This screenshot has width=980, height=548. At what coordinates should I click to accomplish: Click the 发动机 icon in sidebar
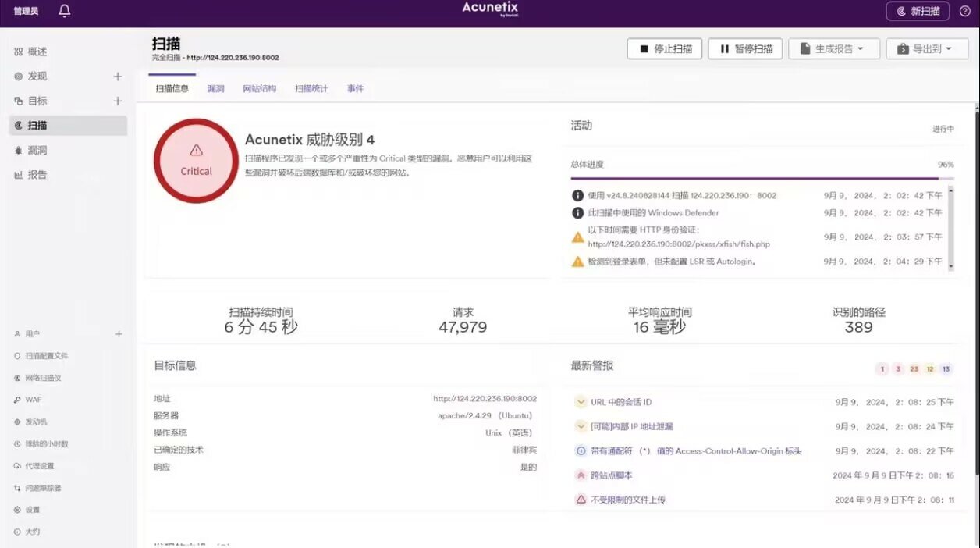(17, 422)
